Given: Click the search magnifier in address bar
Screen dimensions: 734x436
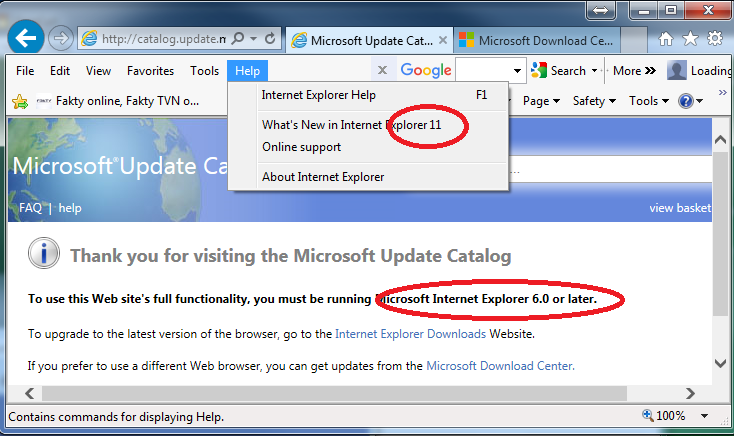Looking at the screenshot, I should coord(238,38).
